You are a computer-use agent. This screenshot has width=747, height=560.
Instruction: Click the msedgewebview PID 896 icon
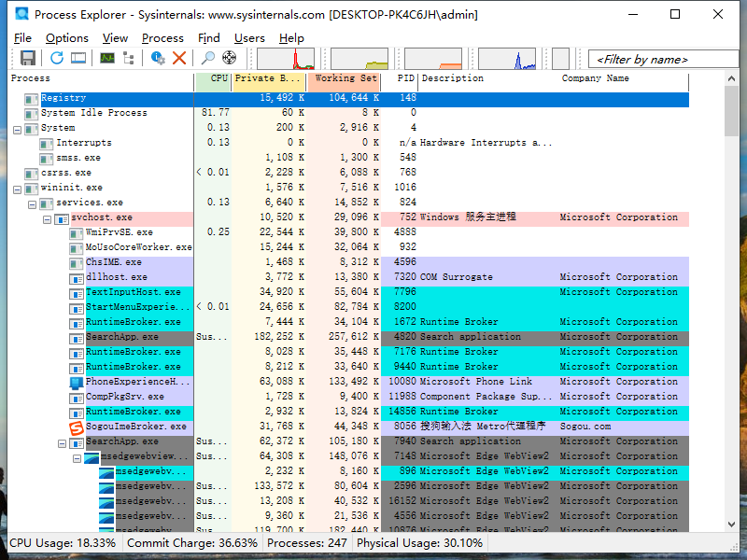(x=106, y=472)
